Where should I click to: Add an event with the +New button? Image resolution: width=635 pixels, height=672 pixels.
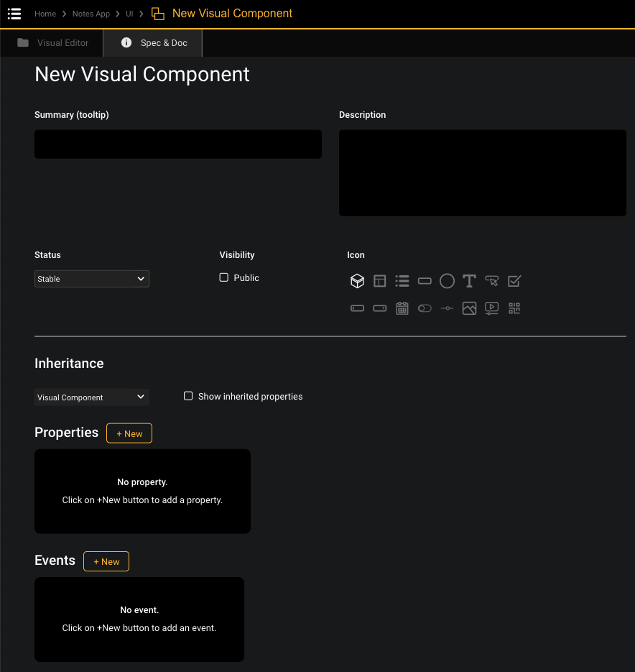(106, 561)
